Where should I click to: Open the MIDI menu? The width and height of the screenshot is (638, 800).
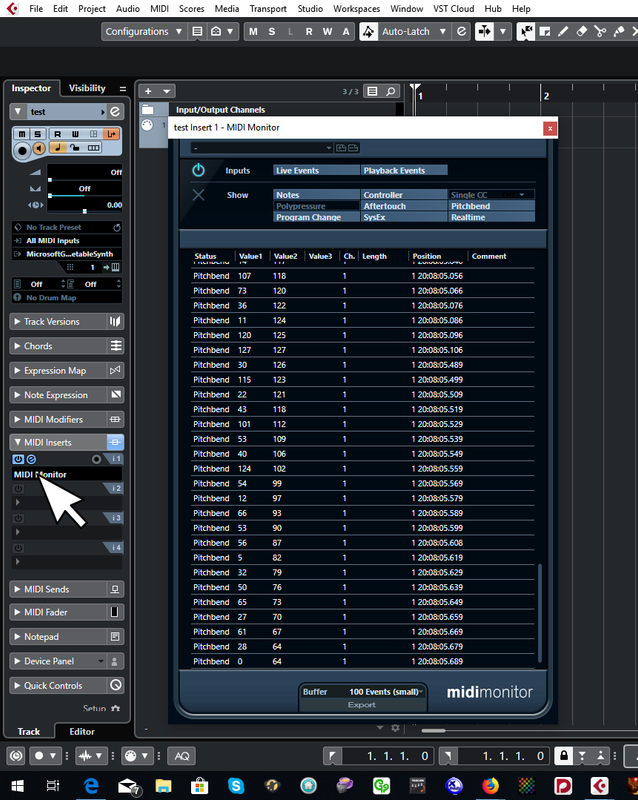(159, 9)
